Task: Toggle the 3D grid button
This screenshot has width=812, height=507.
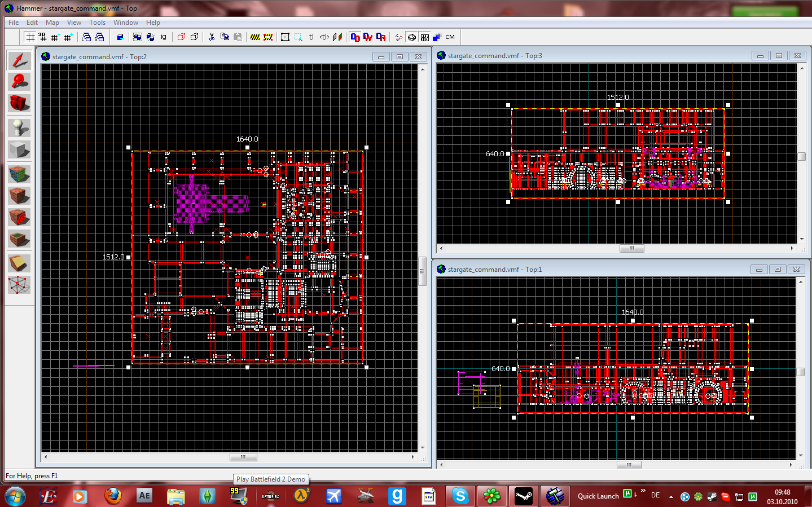Action: click(x=43, y=37)
